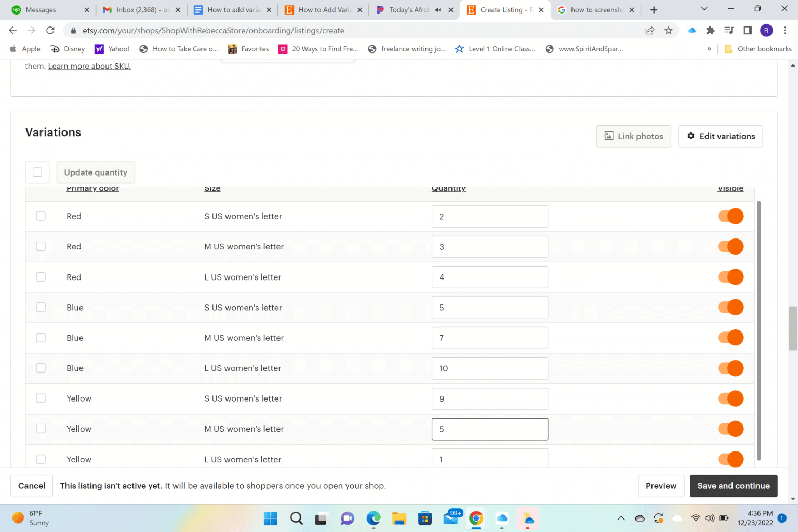Image resolution: width=798 pixels, height=532 pixels.
Task: Disable visibility for the Red small variation
Action: (730, 216)
